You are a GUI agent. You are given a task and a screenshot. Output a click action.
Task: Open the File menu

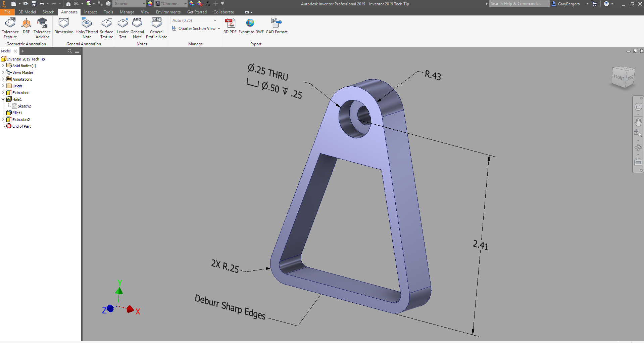(7, 12)
